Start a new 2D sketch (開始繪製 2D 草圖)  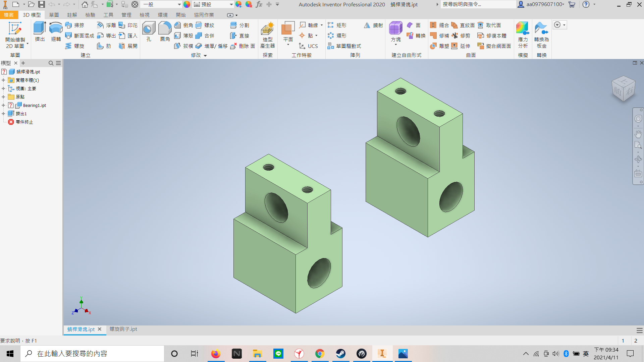(x=15, y=35)
